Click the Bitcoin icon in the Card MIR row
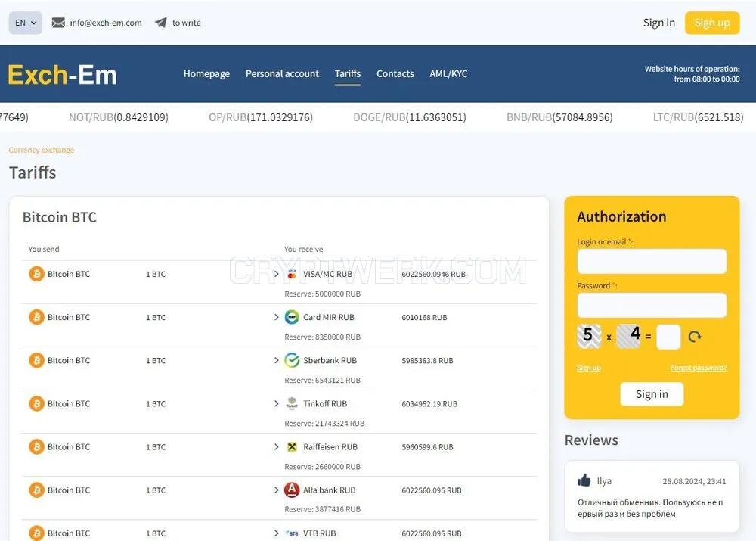 36,318
